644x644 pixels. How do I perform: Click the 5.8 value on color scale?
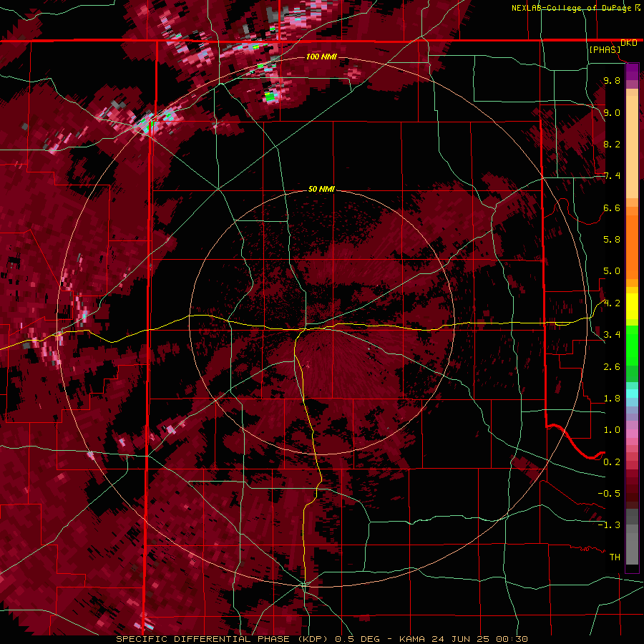pos(612,240)
